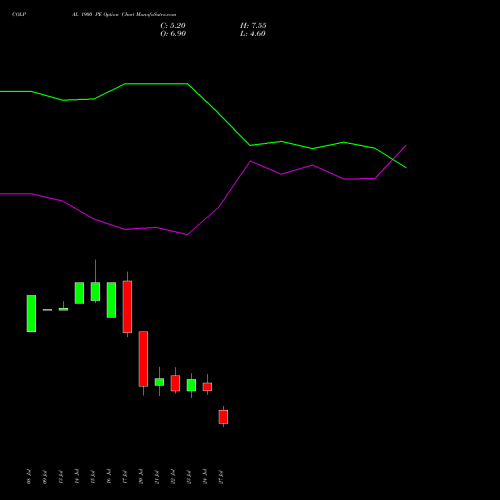The height and width of the screenshot is (500, 500).
Task: Click the 'PE Option Chart' title text
Action: tap(115, 14)
